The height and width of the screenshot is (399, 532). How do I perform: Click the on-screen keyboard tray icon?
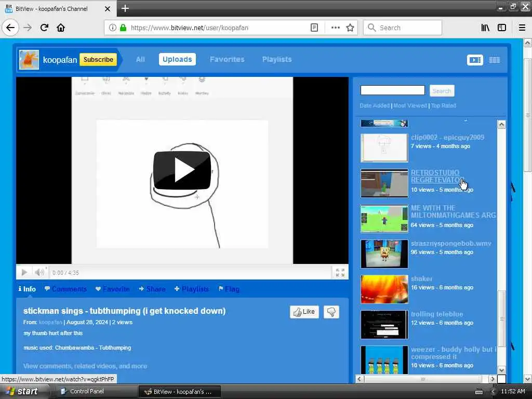pyautogui.click(x=478, y=392)
